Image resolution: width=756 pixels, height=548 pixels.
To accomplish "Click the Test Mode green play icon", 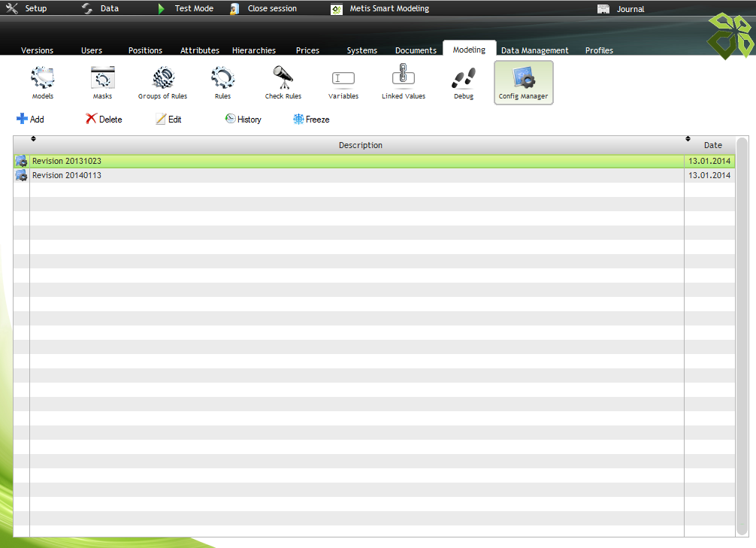I will [162, 9].
